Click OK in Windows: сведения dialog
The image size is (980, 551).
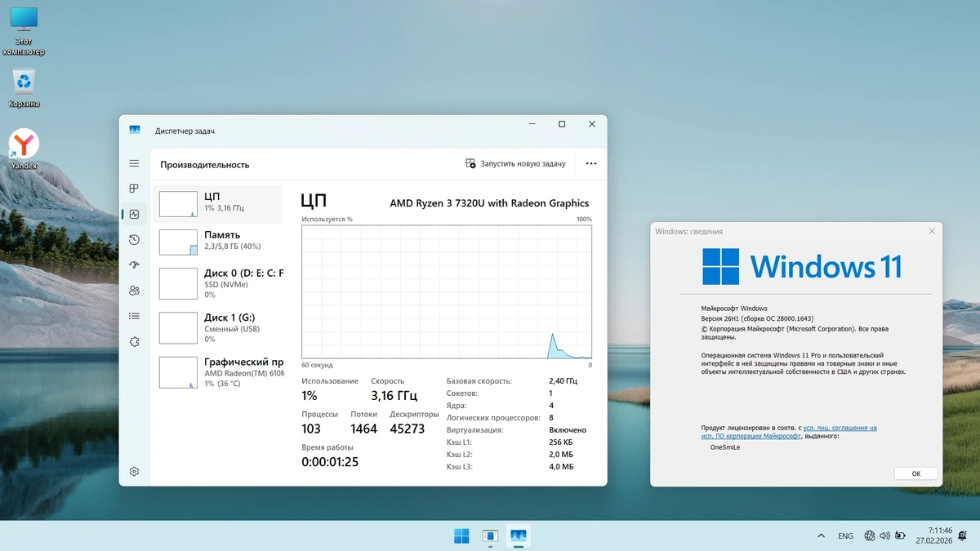(915, 473)
